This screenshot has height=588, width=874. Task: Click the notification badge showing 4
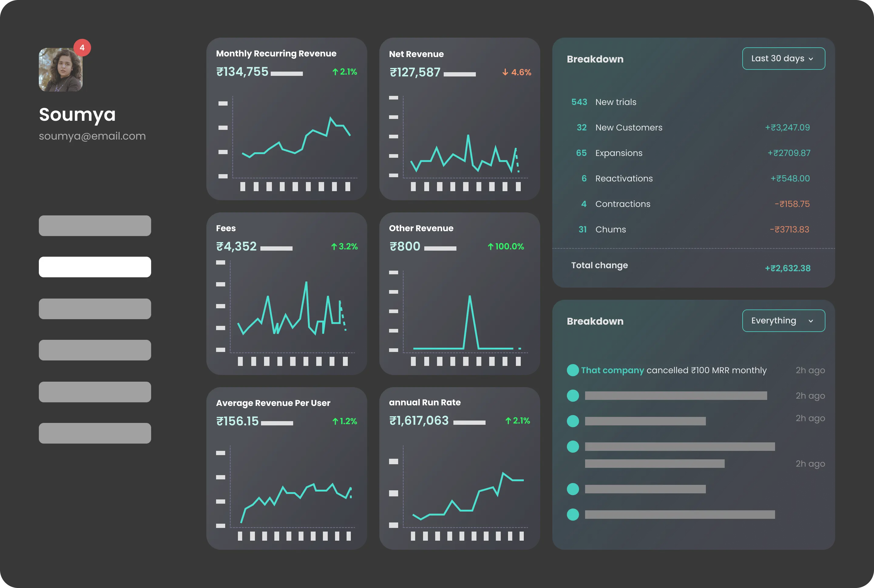pos(82,47)
